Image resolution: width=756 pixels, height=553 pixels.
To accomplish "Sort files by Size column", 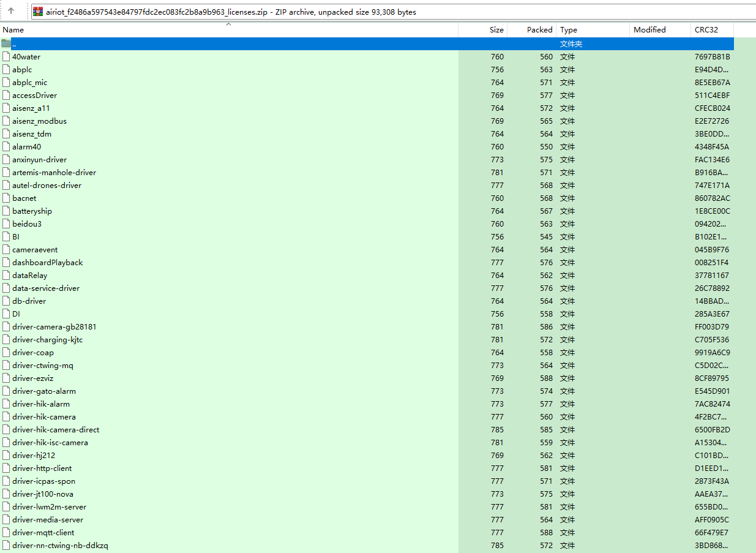I will click(x=496, y=29).
